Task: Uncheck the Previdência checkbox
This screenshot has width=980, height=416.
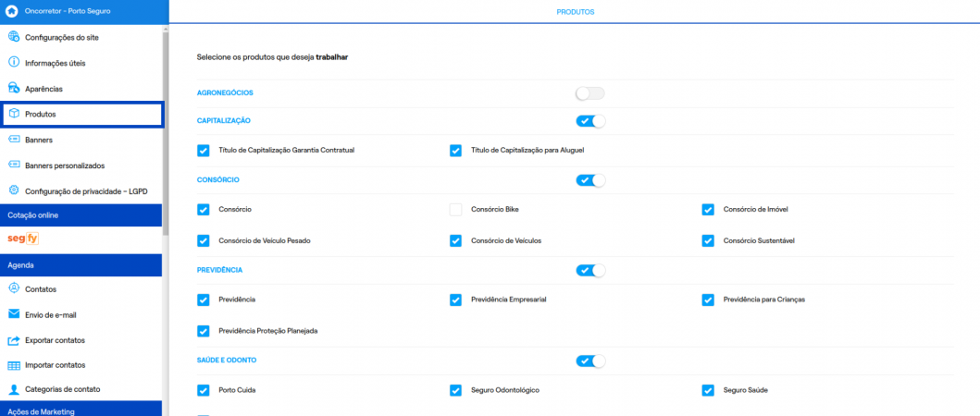Action: pyautogui.click(x=203, y=300)
